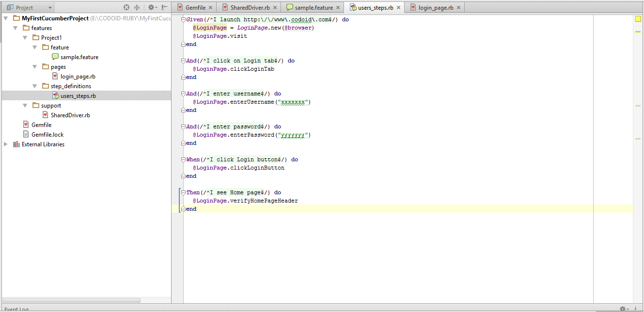Expand the External Libraries node

(x=5, y=144)
